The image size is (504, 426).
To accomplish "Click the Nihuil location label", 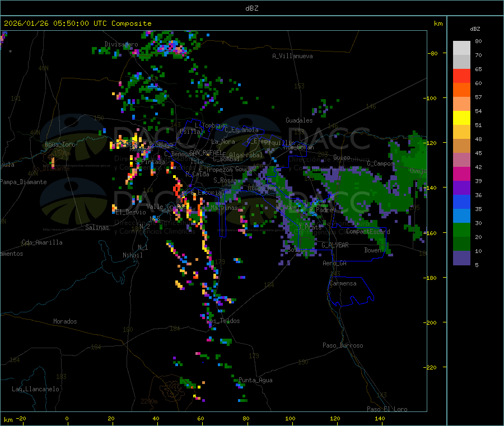I will click(132, 255).
